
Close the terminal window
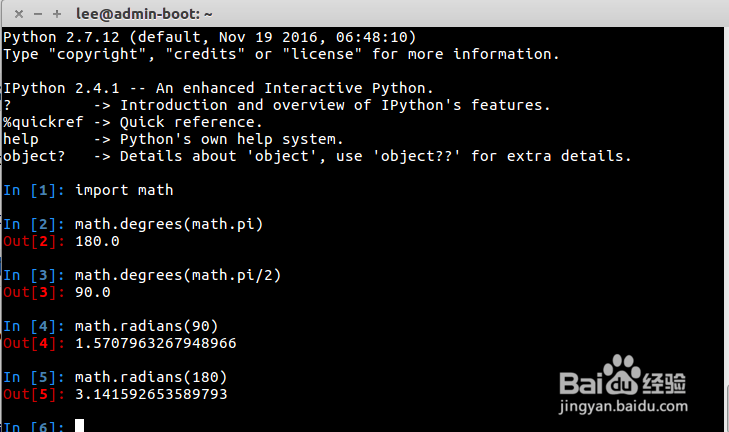click(x=13, y=13)
